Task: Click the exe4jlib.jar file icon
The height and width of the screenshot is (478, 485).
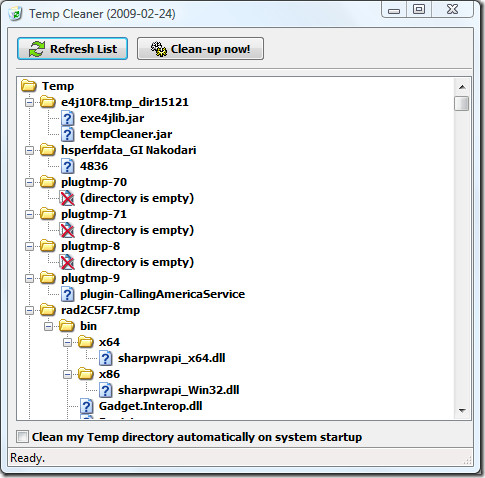Action: coord(67,118)
